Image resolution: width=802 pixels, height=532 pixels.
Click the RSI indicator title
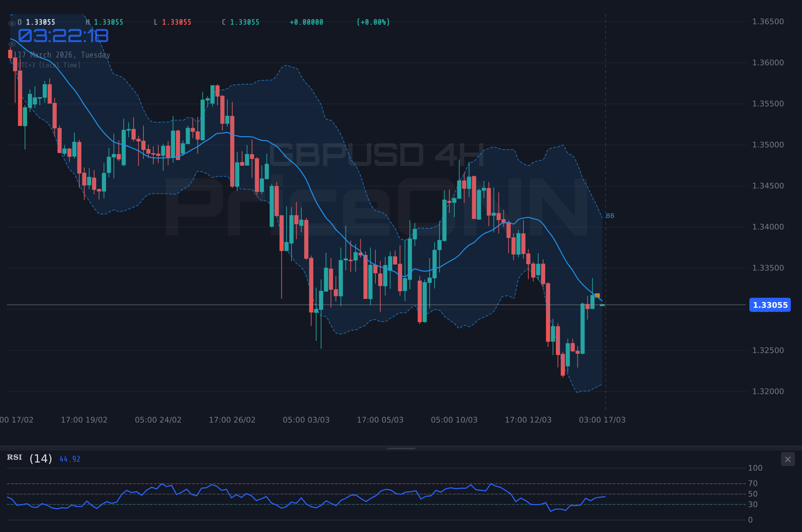tap(14, 457)
